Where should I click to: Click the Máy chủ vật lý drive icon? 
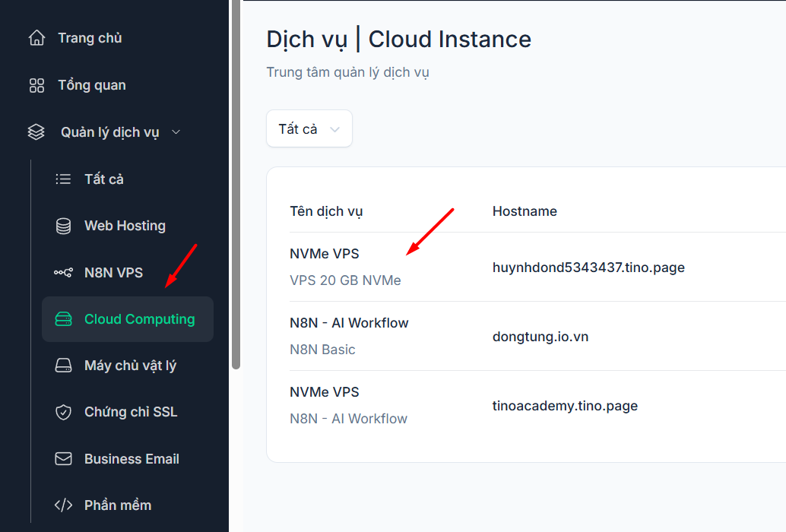pos(64,366)
